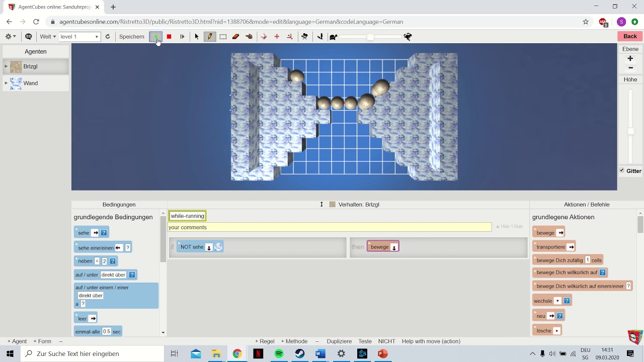The width and height of the screenshot is (644, 362).
Task: Click NICHT in the bottom bar
Action: 387,341
